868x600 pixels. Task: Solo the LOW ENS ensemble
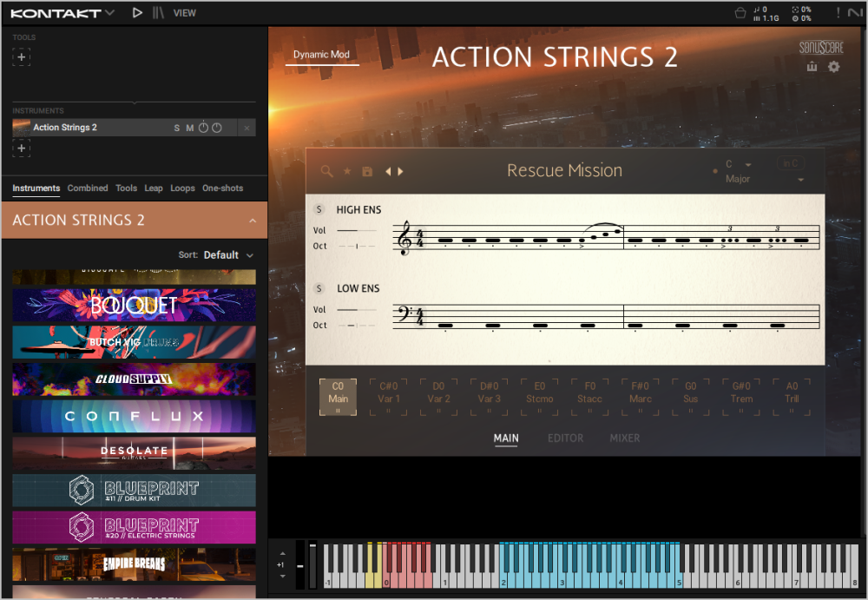pyautogui.click(x=319, y=288)
